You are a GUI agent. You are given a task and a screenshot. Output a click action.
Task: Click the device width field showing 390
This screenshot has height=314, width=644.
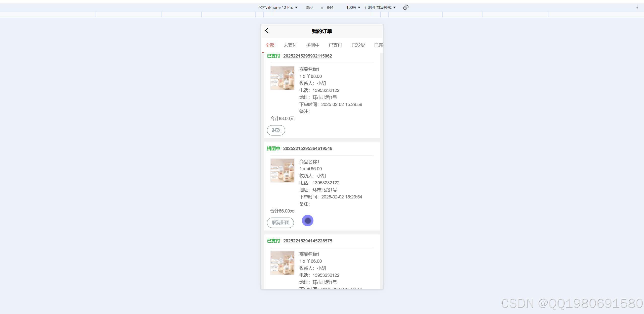(x=309, y=7)
